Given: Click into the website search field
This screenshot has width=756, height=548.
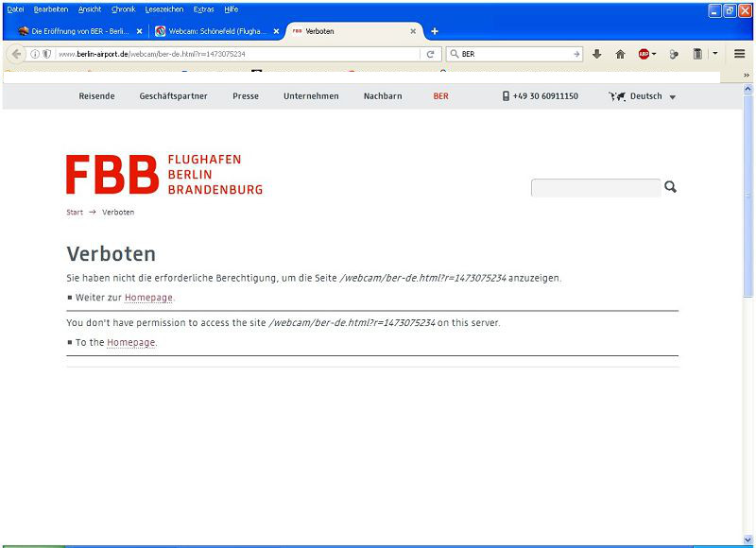Looking at the screenshot, I should pyautogui.click(x=595, y=188).
